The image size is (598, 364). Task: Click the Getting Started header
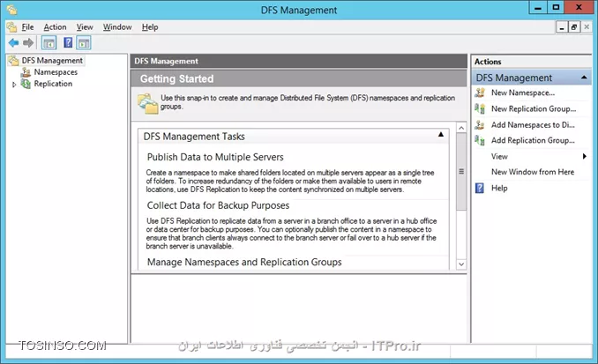pos(176,79)
